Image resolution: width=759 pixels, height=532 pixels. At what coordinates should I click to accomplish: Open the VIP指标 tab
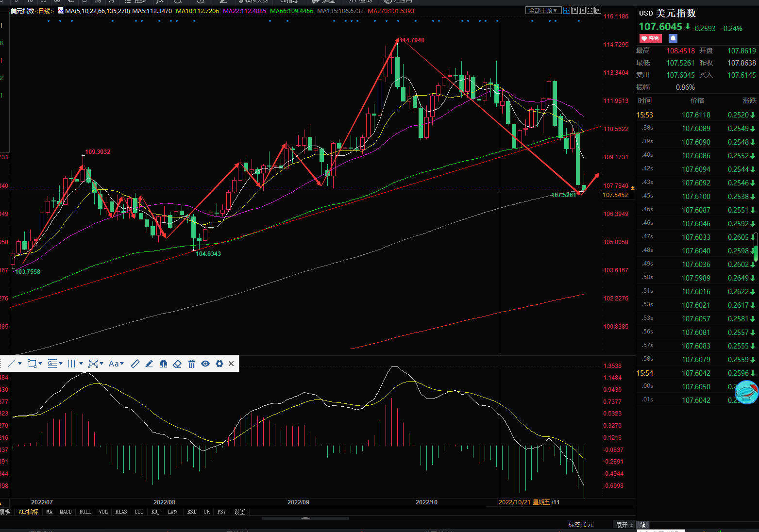(x=28, y=512)
